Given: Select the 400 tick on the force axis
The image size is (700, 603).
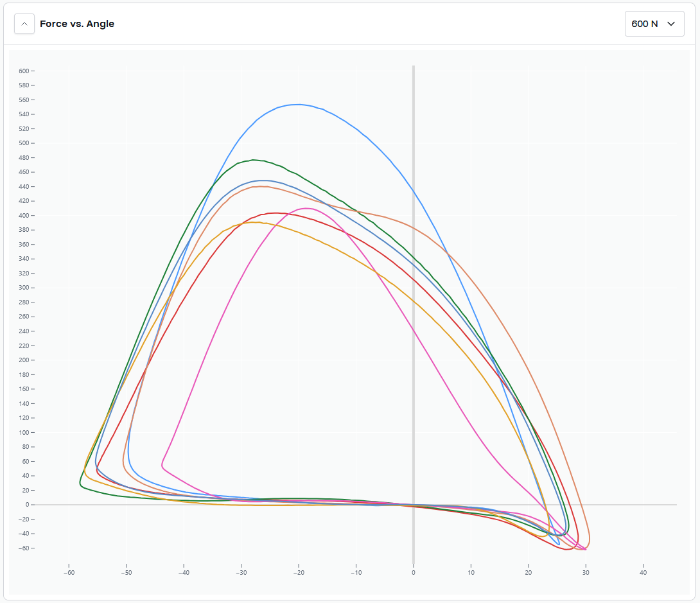Looking at the screenshot, I should (25, 215).
